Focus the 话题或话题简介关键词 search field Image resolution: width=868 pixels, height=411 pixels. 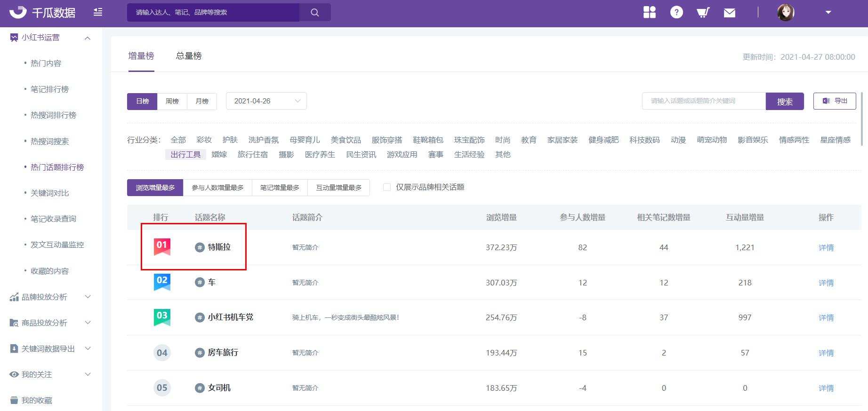click(704, 101)
